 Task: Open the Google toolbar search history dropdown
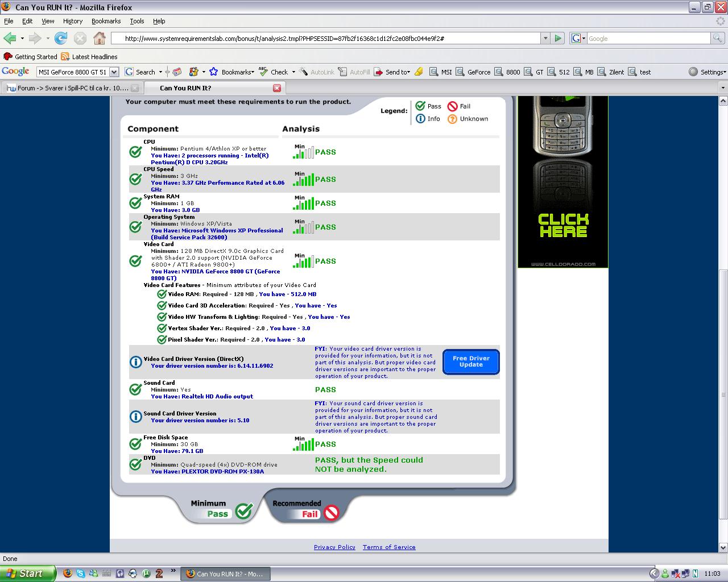114,72
